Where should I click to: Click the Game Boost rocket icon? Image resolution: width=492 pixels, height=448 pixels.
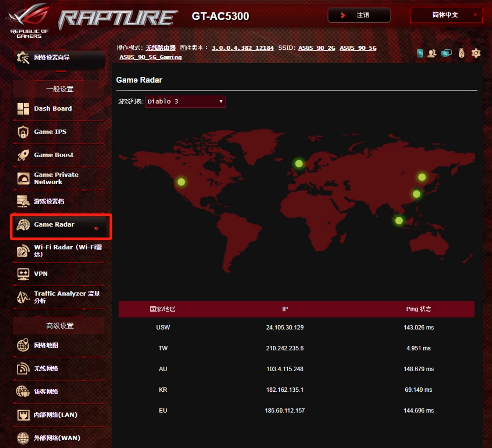23,155
